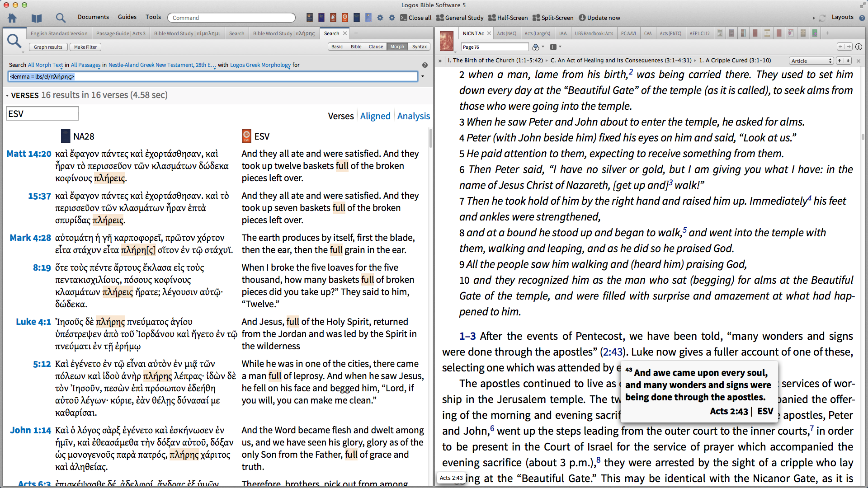
Task: Open the Article locator dropdown
Action: pyautogui.click(x=811, y=61)
